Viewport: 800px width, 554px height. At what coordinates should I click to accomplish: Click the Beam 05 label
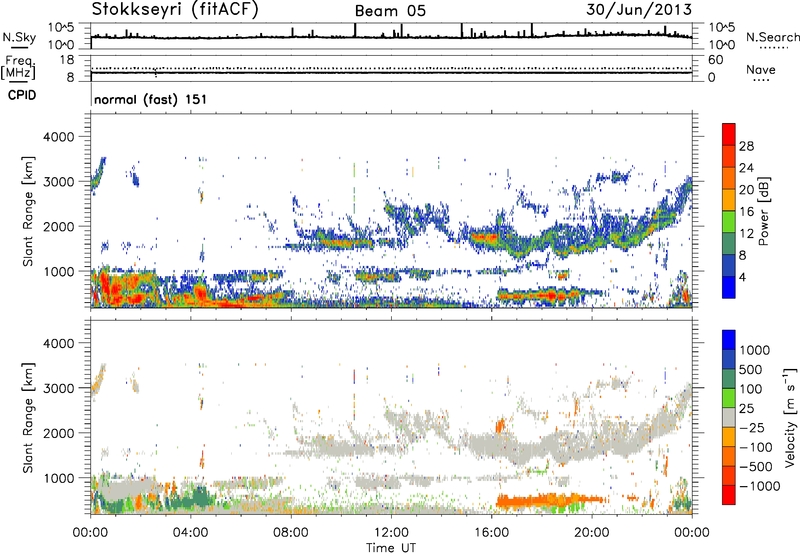[x=390, y=11]
